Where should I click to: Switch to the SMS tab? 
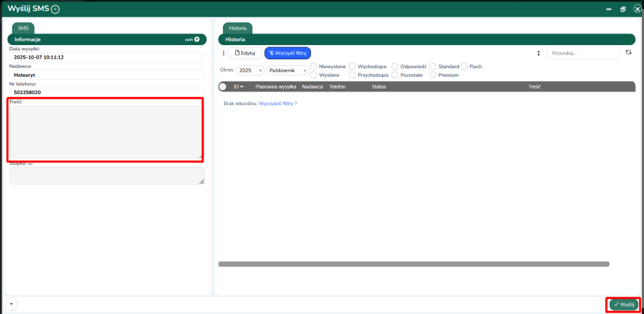click(24, 28)
